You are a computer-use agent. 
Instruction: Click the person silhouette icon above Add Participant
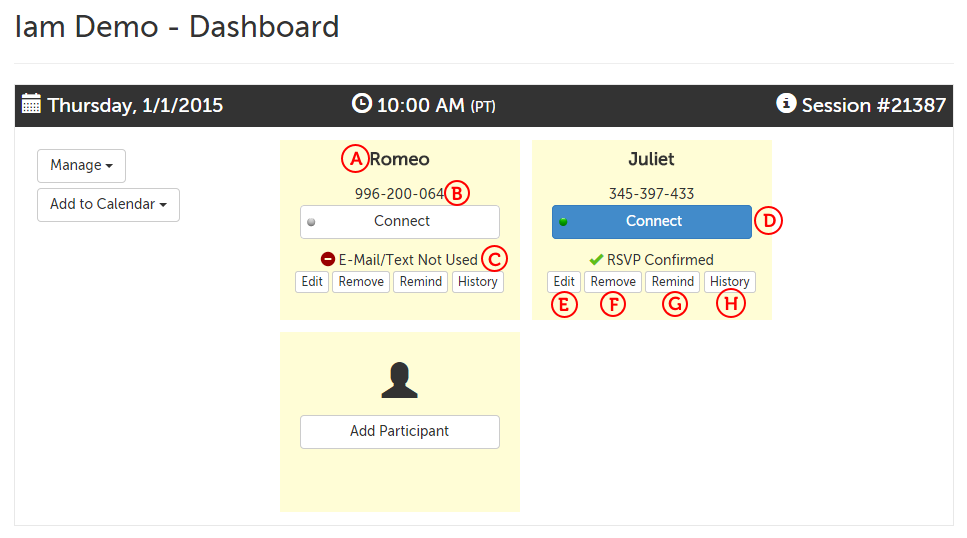click(399, 381)
